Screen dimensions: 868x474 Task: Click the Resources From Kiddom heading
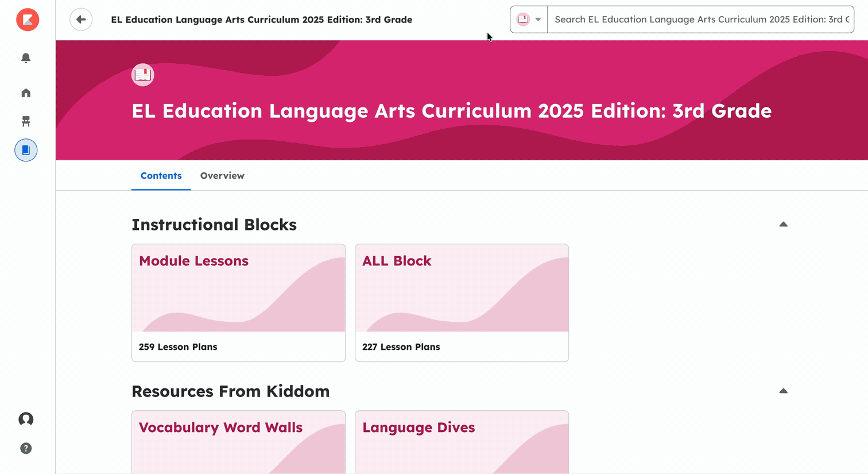pyautogui.click(x=231, y=391)
